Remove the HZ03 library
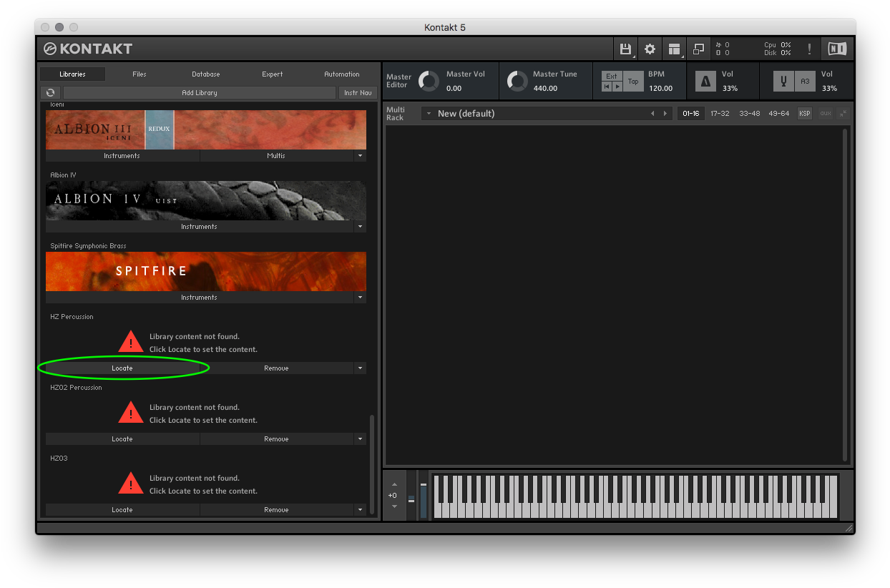This screenshot has height=588, width=890. 276,510
